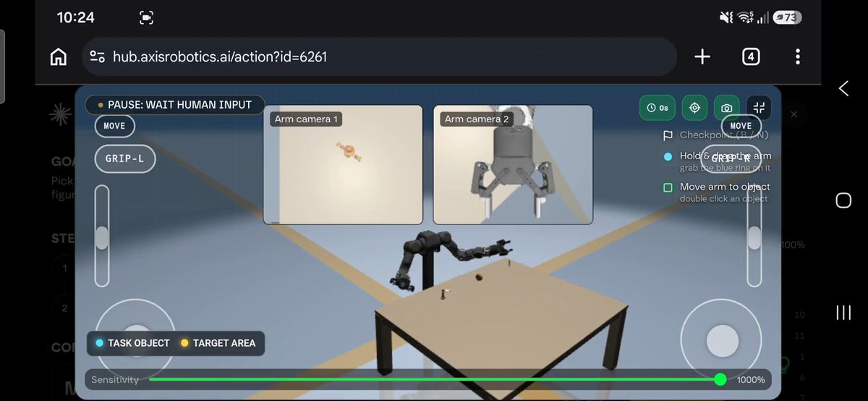Click the URL address bar
The image size is (868, 401).
(379, 56)
